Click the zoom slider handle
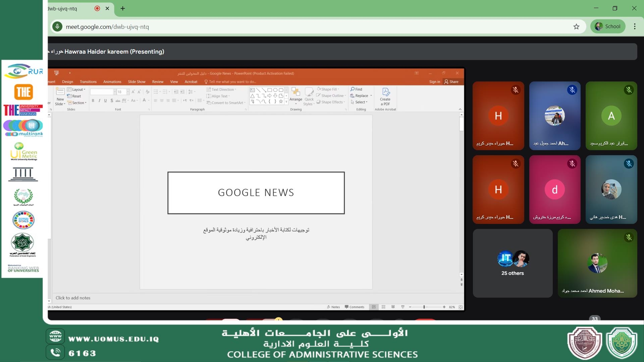The height and width of the screenshot is (362, 644). pyautogui.click(x=424, y=307)
